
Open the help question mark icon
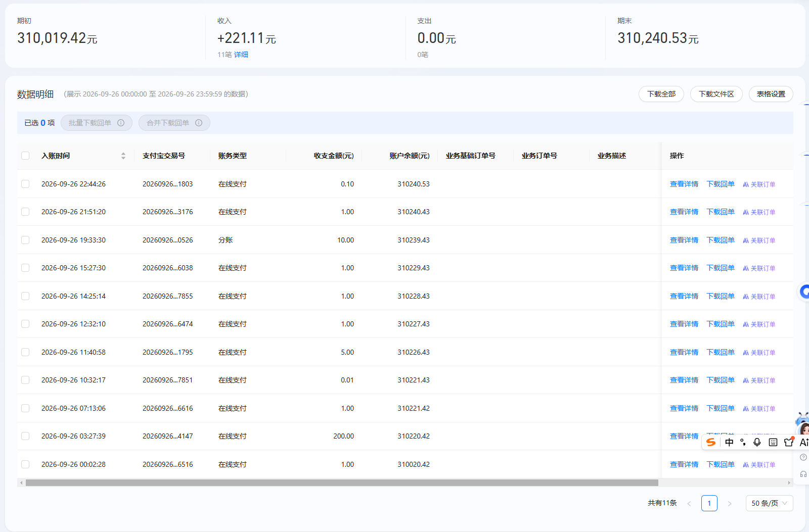[803, 457]
